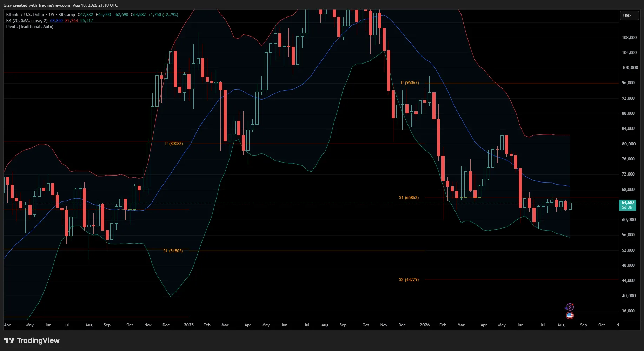Click the purple lightning bolt event icon
Viewport: 644px width, 351px height.
[x=570, y=307]
